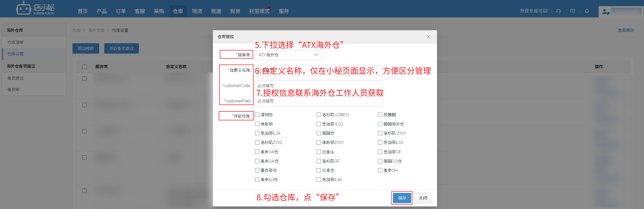This screenshot has width=644, height=209.
Task: Expand the 服务商 dropdown showing ATX海外仓
Action: point(288,55)
